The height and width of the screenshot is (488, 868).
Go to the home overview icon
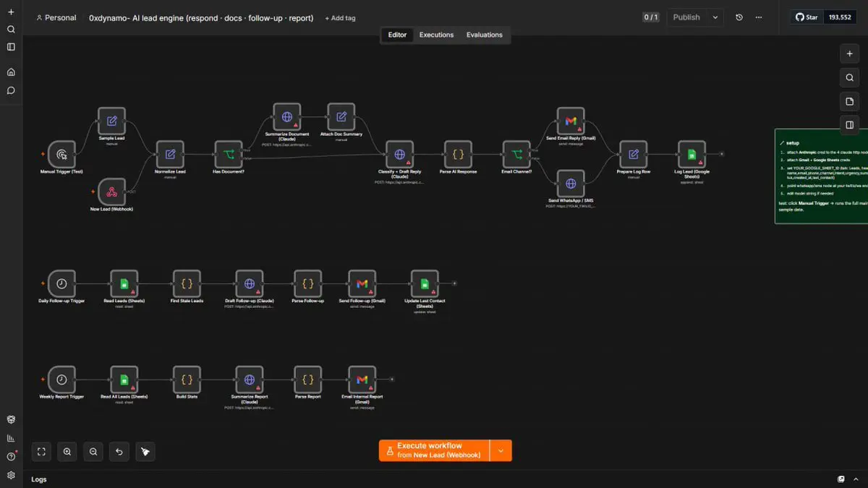click(11, 72)
